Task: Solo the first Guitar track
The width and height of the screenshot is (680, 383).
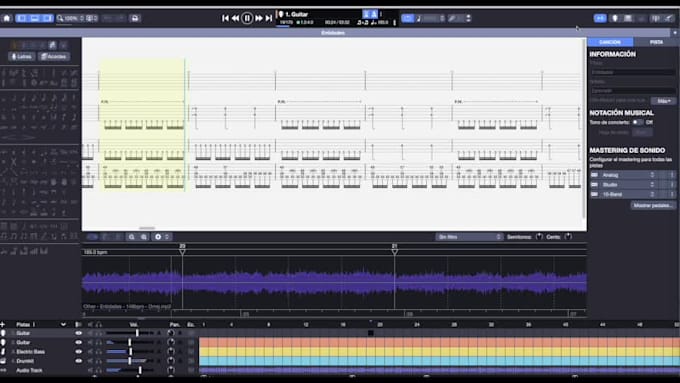Action: 99,333
